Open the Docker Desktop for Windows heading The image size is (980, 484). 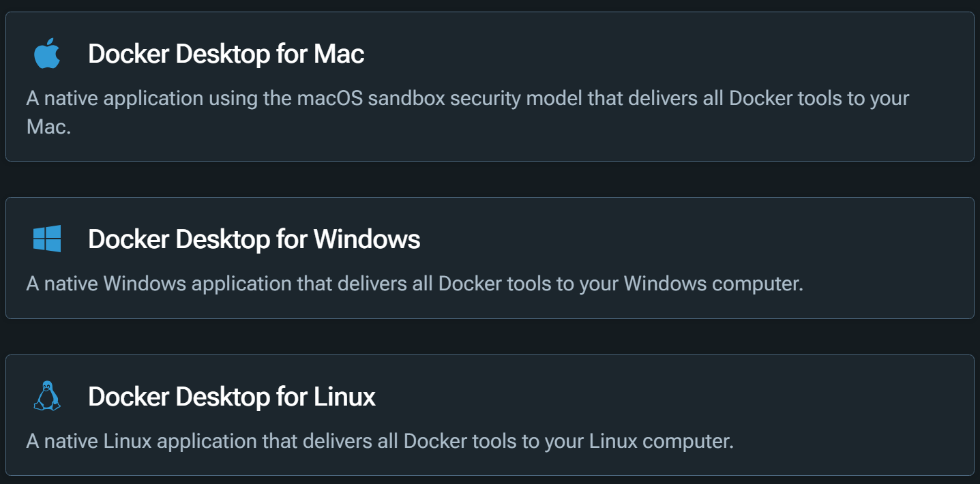pyautogui.click(x=254, y=239)
